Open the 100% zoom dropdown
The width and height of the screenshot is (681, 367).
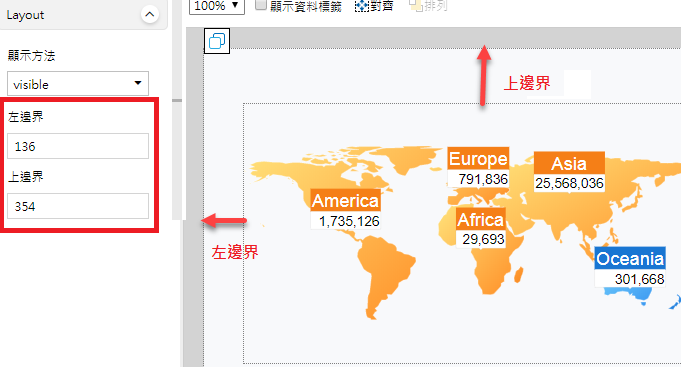(x=217, y=6)
